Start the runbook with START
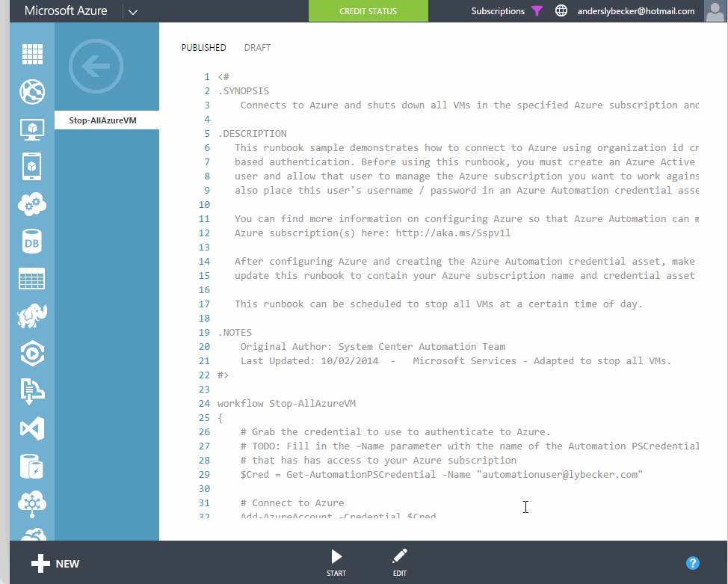 [x=336, y=562]
